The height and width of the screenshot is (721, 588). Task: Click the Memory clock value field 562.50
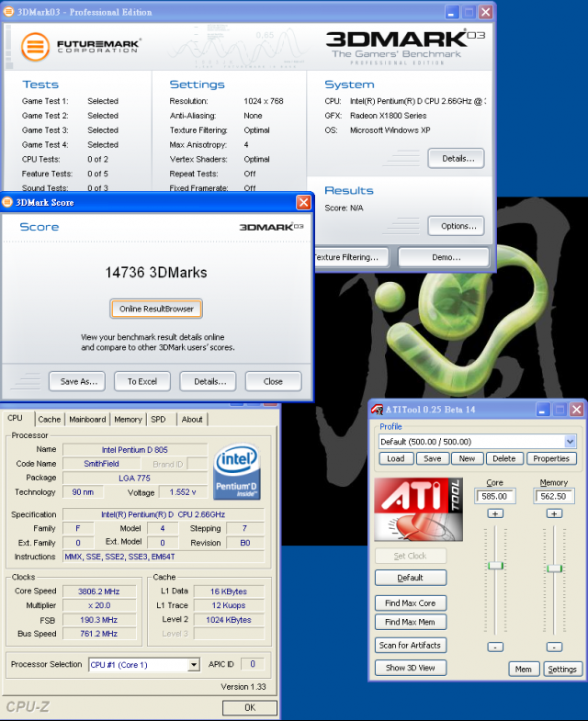pos(554,496)
